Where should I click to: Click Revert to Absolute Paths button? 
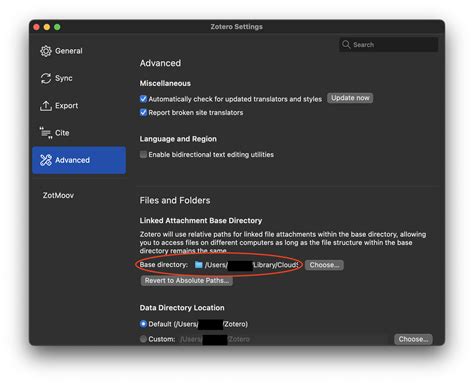187,281
